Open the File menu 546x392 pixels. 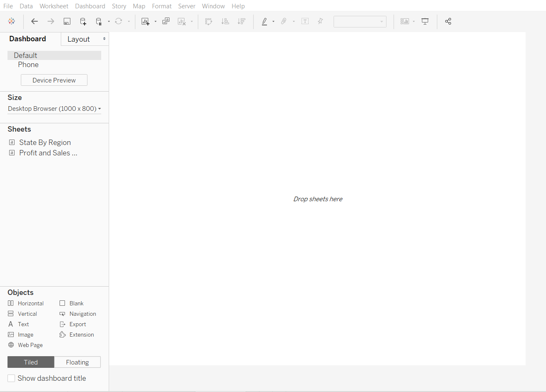[8, 6]
